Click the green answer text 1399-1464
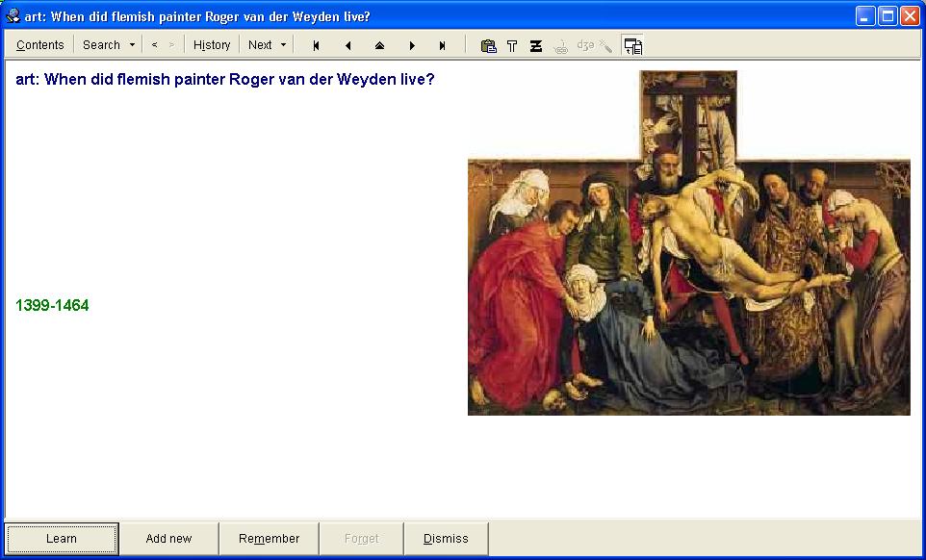The width and height of the screenshot is (926, 560). (52, 306)
